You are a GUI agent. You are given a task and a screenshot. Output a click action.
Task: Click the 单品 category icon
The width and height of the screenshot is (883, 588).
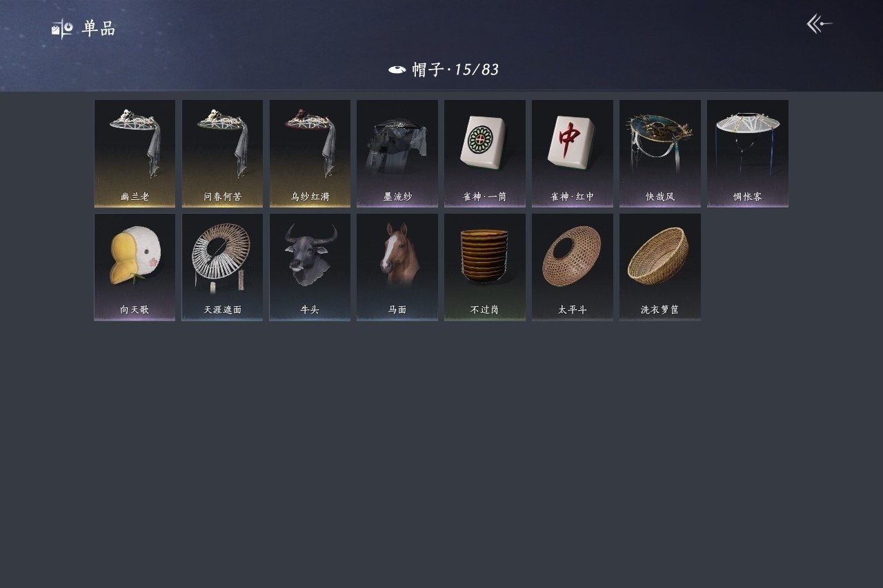pyautogui.click(x=62, y=29)
